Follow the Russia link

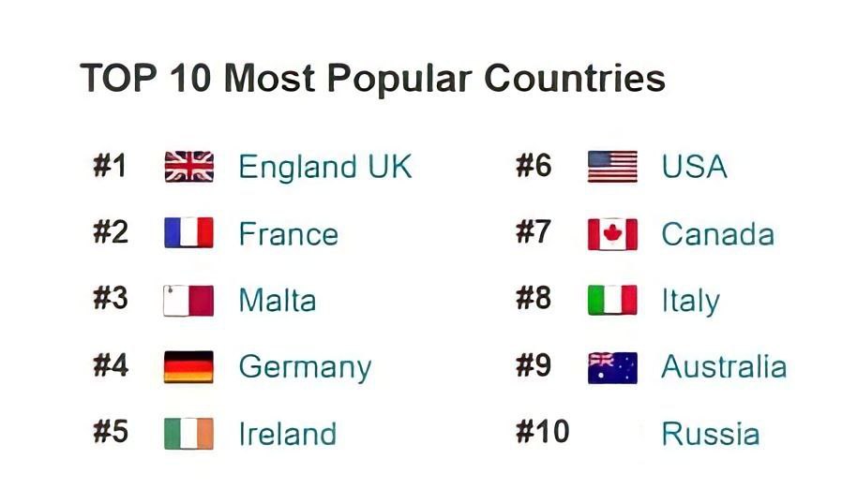[x=710, y=434]
